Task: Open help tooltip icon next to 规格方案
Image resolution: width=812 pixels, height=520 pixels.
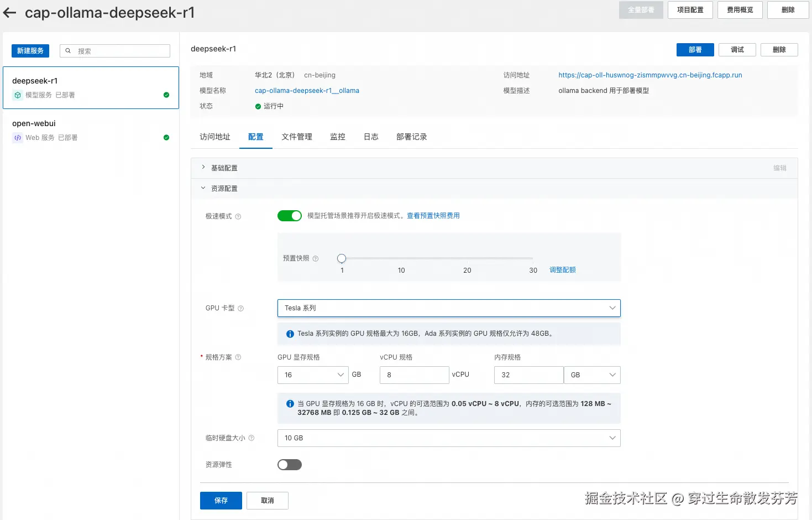Action: (x=238, y=357)
